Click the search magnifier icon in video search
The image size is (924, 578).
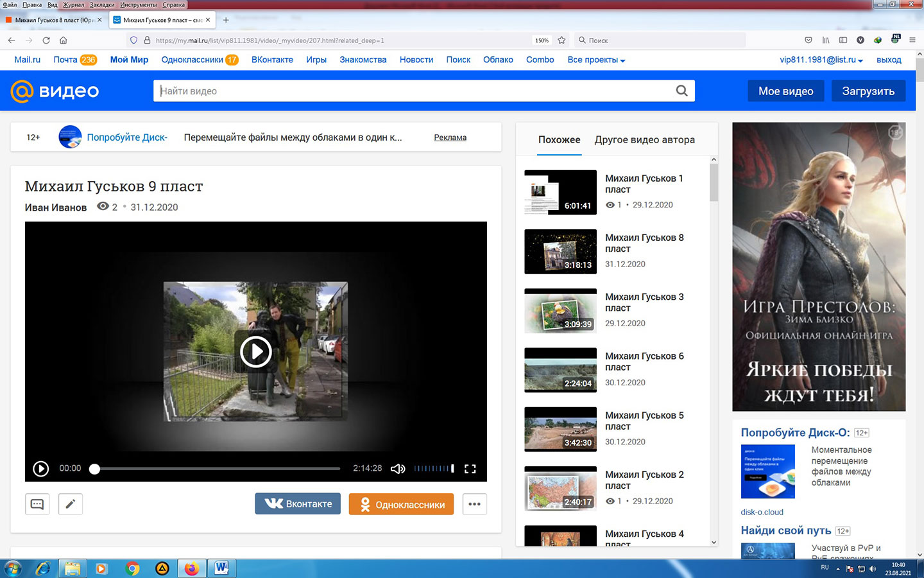click(x=681, y=91)
